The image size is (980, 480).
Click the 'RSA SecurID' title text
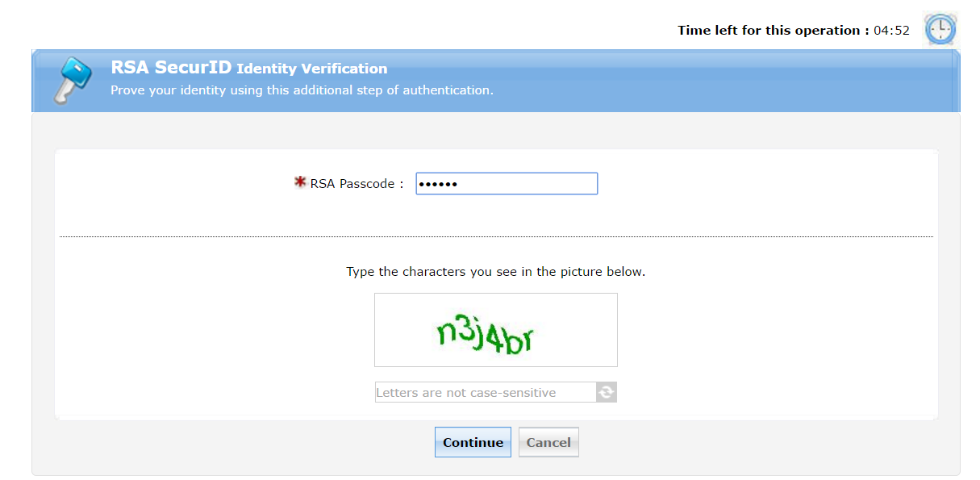point(171,68)
